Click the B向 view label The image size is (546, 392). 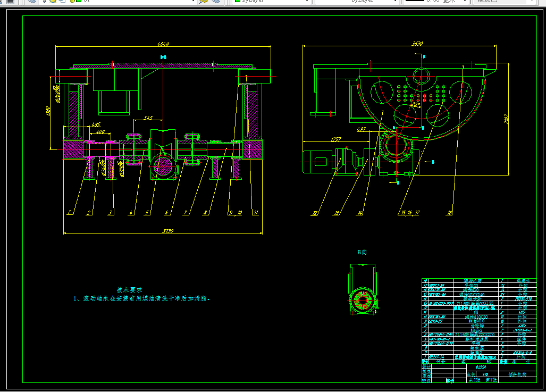point(362,252)
